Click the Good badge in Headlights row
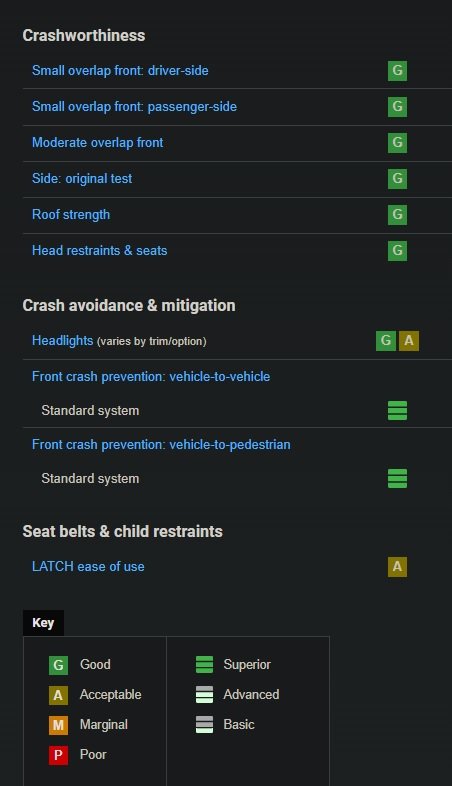452x786 pixels. [x=386, y=341]
